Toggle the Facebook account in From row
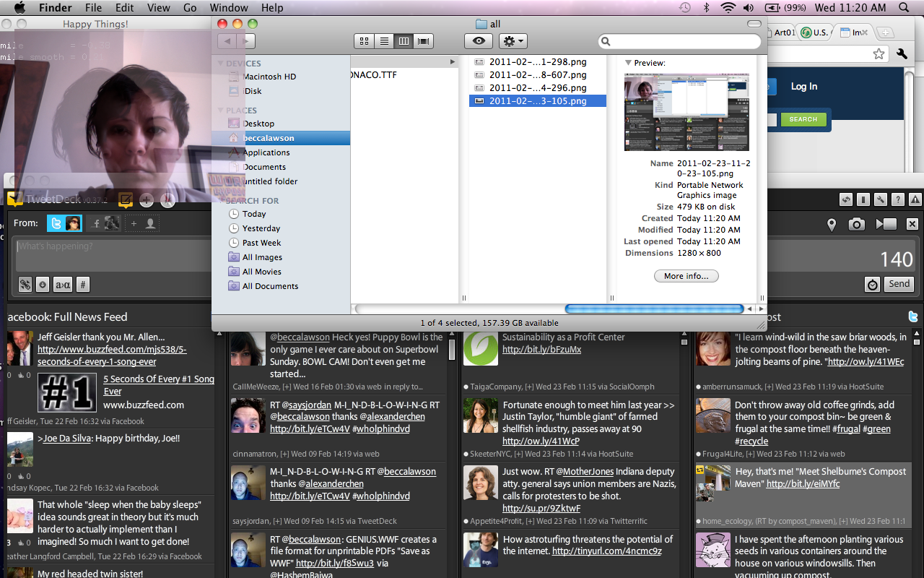 [104, 224]
